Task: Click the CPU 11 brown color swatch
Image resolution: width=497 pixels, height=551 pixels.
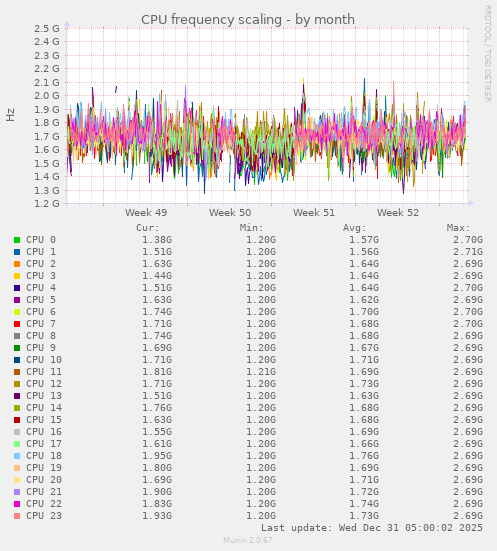Action: pyautogui.click(x=17, y=372)
